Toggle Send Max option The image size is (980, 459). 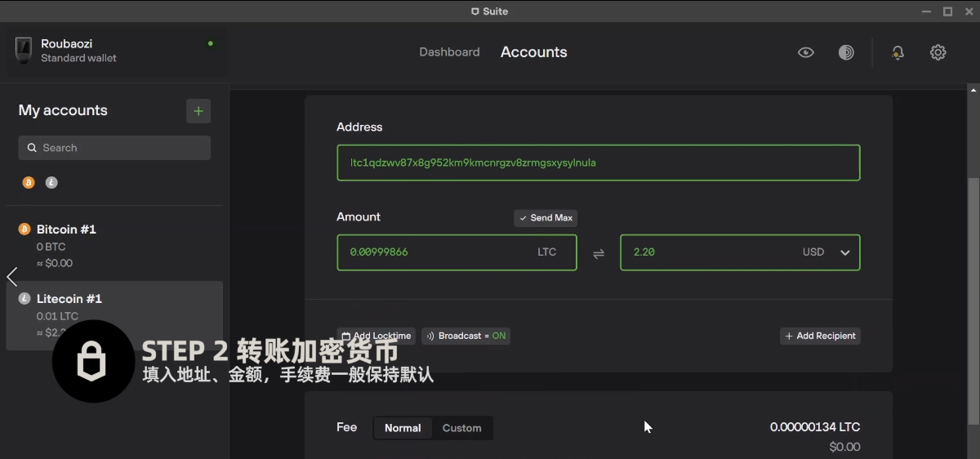click(x=546, y=218)
